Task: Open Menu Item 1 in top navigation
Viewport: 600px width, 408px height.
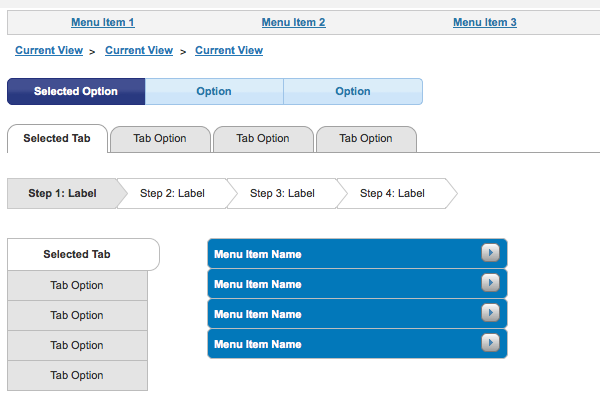Action: 103,22
